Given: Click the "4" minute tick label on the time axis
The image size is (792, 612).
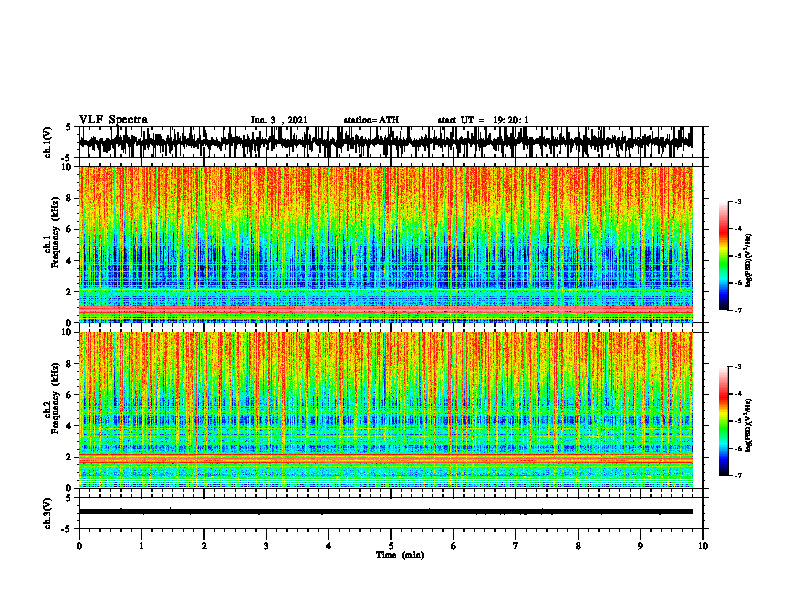Looking at the screenshot, I should coord(329,546).
